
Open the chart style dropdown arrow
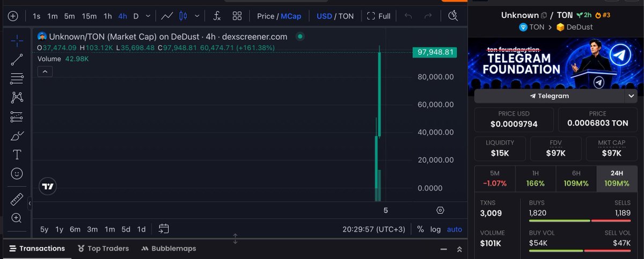click(197, 16)
